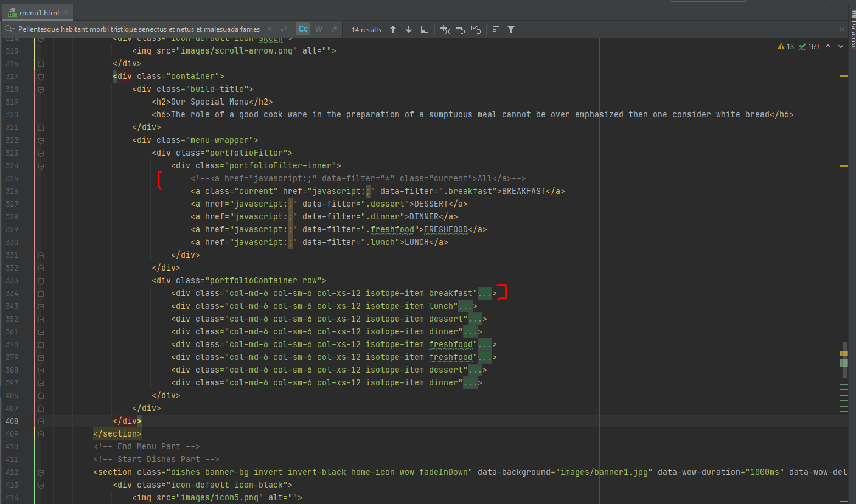
Task: Expand folded freshfood div on line 379
Action: coord(485,357)
